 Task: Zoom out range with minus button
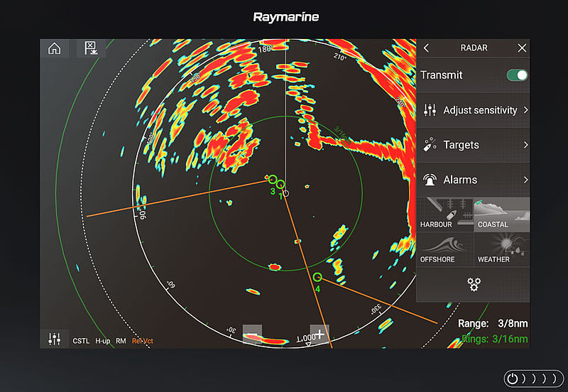[252, 334]
